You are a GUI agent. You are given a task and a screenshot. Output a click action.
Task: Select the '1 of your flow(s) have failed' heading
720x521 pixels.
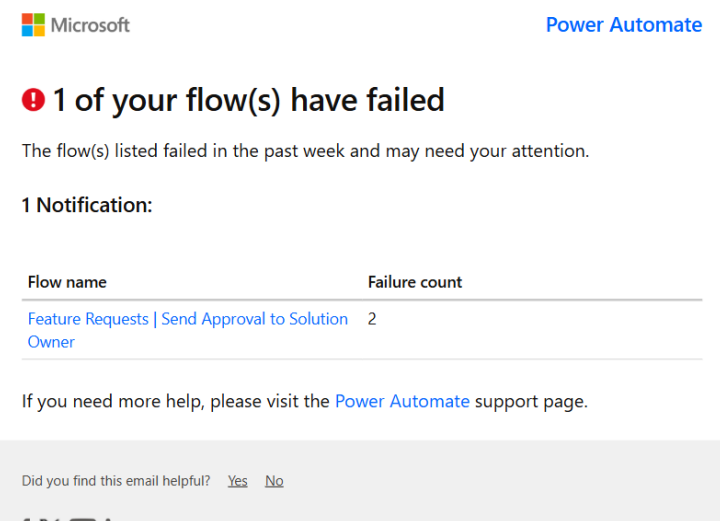248,100
